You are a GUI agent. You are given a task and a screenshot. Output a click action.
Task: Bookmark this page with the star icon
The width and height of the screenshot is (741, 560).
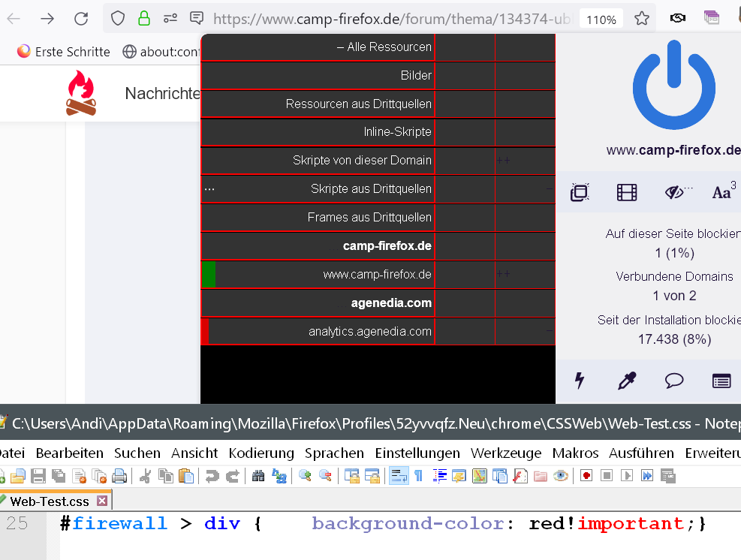click(x=642, y=19)
